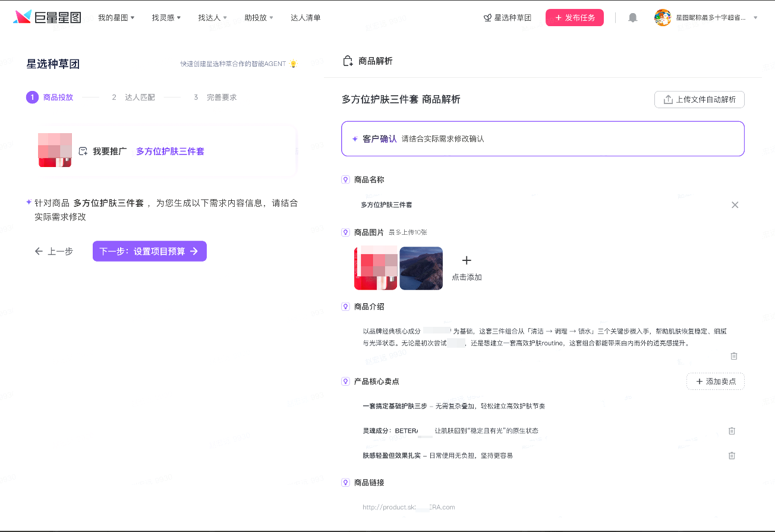Click 下一步：设置项目预算

[x=150, y=251]
